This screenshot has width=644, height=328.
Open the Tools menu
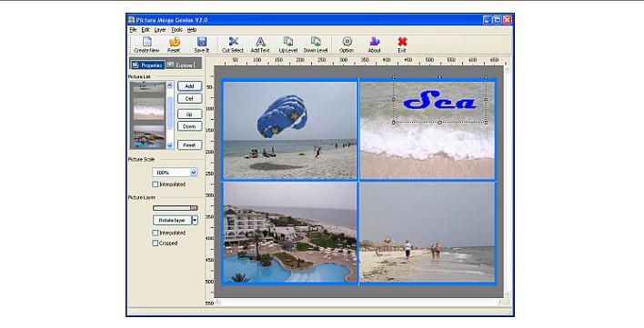tap(177, 29)
